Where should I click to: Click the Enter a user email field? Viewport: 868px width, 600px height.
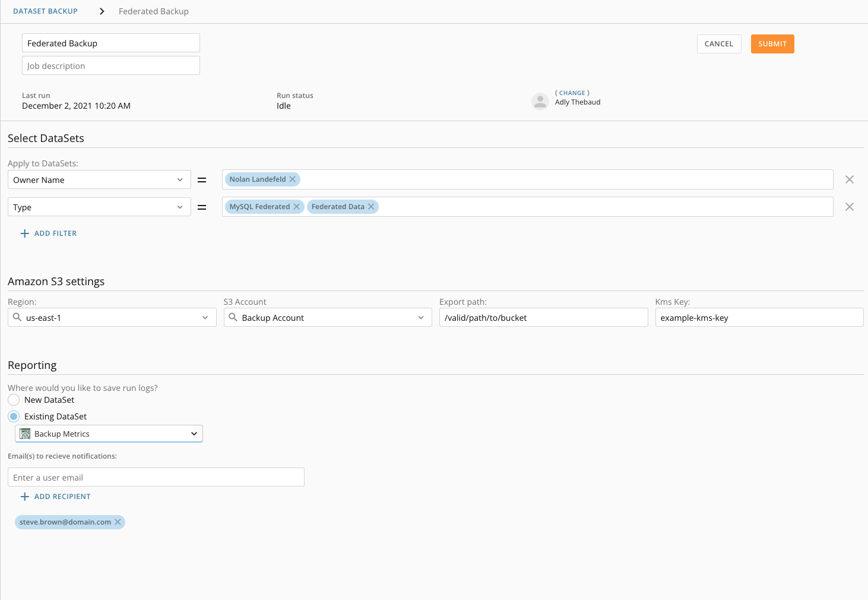[156, 477]
